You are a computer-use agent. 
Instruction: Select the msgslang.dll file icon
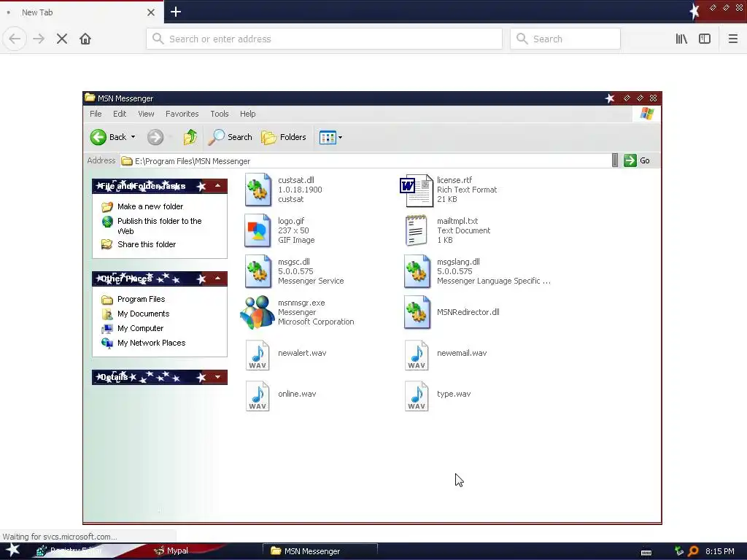[x=417, y=271]
